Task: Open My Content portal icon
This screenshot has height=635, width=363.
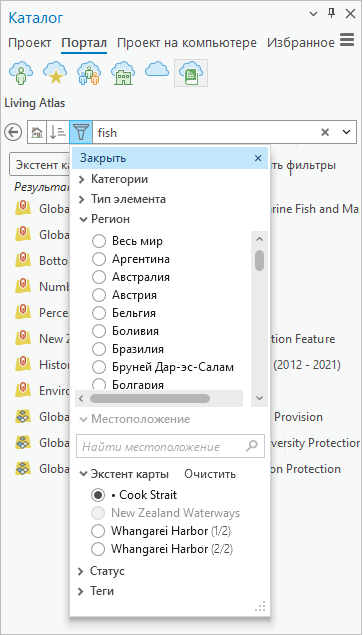Action: click(21, 72)
